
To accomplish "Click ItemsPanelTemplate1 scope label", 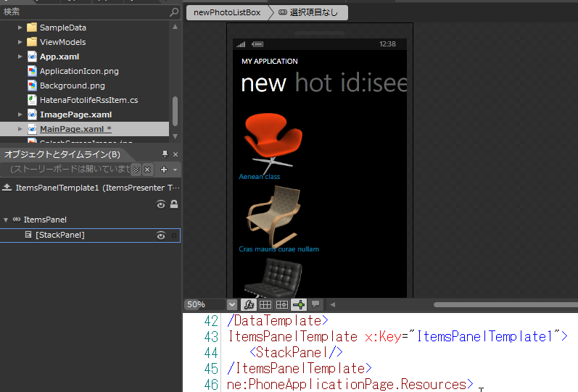I will tap(97, 188).
